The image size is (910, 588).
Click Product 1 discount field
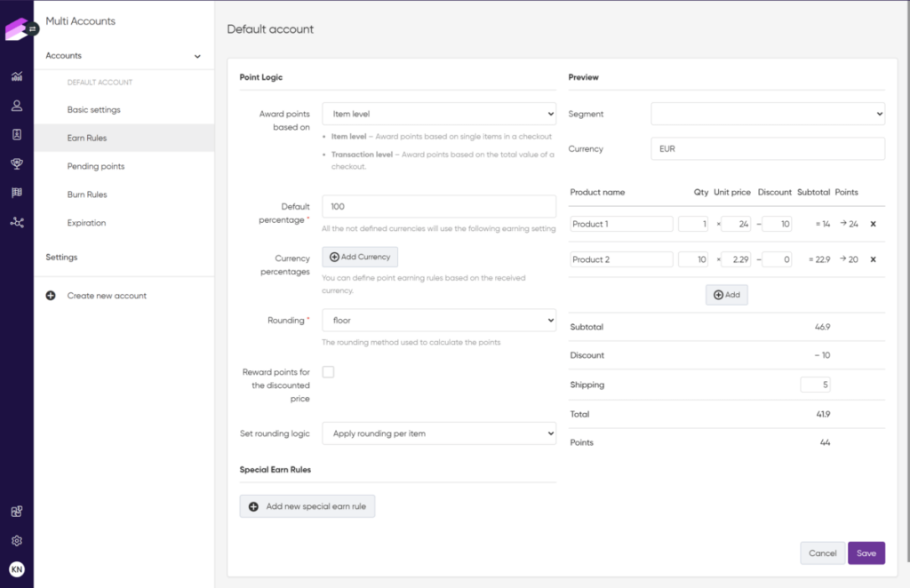coord(777,224)
